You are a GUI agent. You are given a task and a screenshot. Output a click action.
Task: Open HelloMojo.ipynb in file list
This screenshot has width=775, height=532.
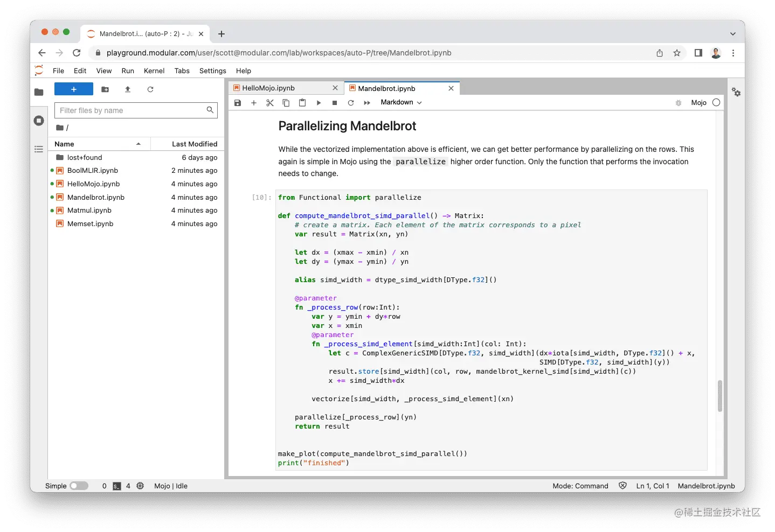(136, 184)
